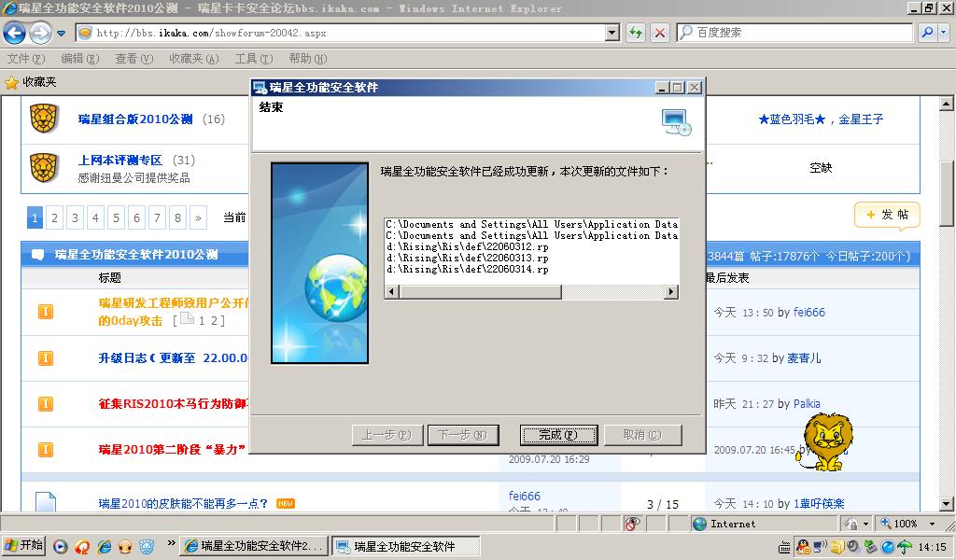Open the 文件 menu
The image size is (956, 560).
[25, 59]
